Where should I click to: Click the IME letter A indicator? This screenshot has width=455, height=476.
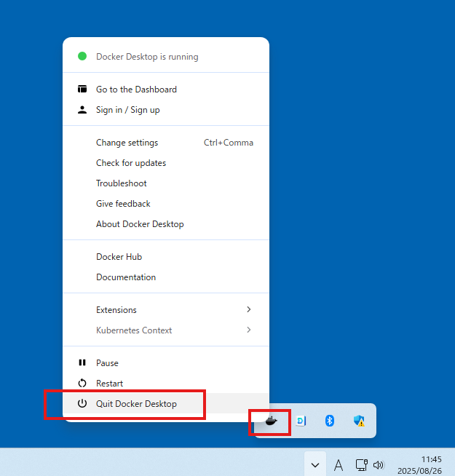[339, 465]
